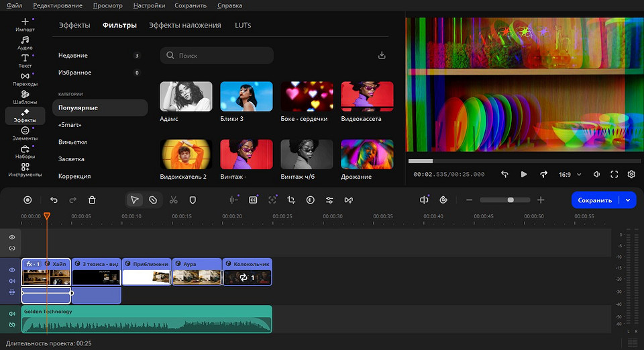Mute the Golden Technology audio track
Screen dimensions: 644x350
coord(12,314)
